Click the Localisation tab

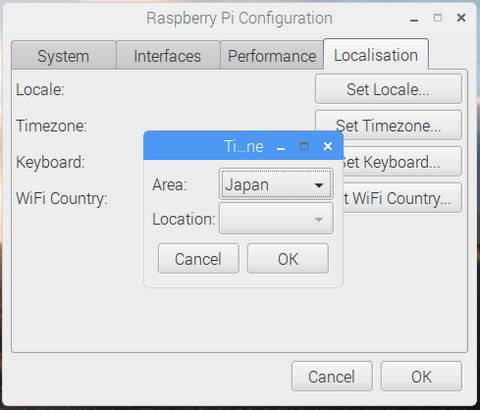click(x=376, y=55)
